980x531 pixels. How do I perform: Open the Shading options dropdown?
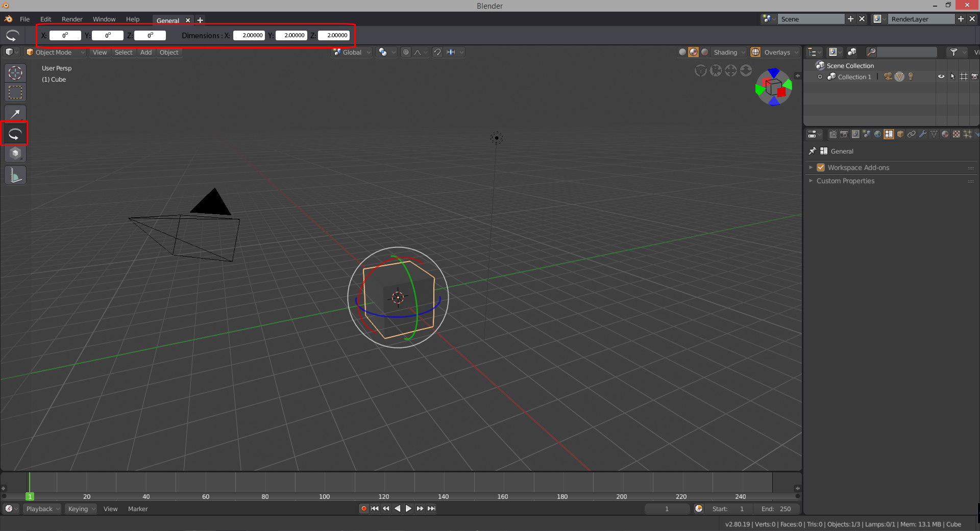729,52
